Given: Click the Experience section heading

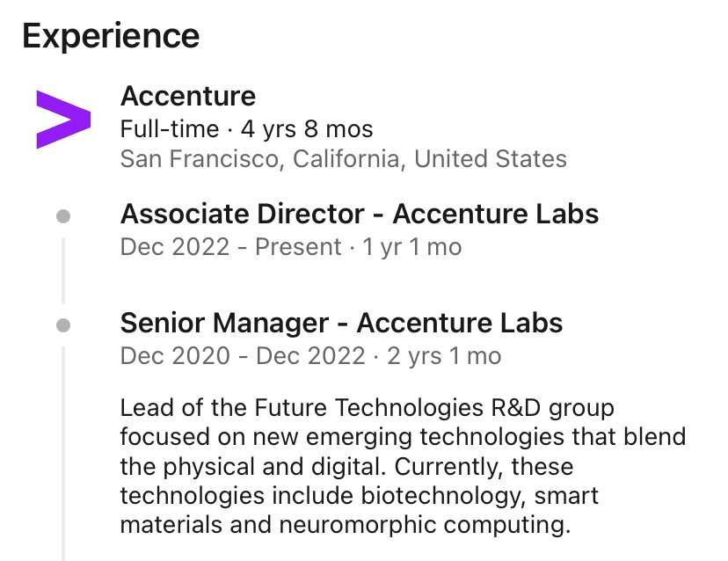Looking at the screenshot, I should click(111, 37).
